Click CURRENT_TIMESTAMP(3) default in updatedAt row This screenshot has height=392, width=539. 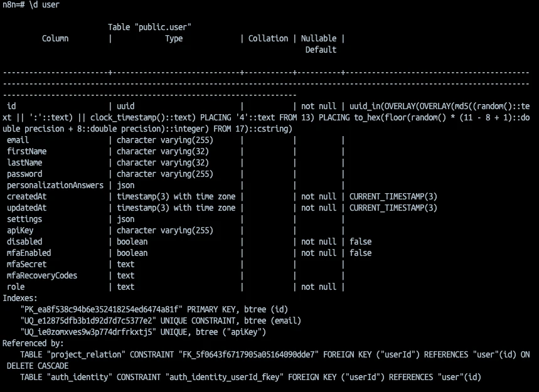click(393, 208)
